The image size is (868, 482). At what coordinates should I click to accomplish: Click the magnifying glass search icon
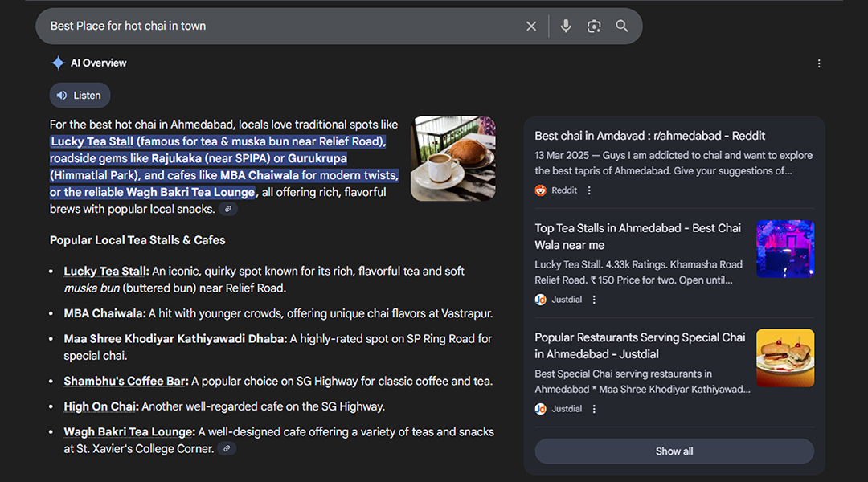pos(622,27)
